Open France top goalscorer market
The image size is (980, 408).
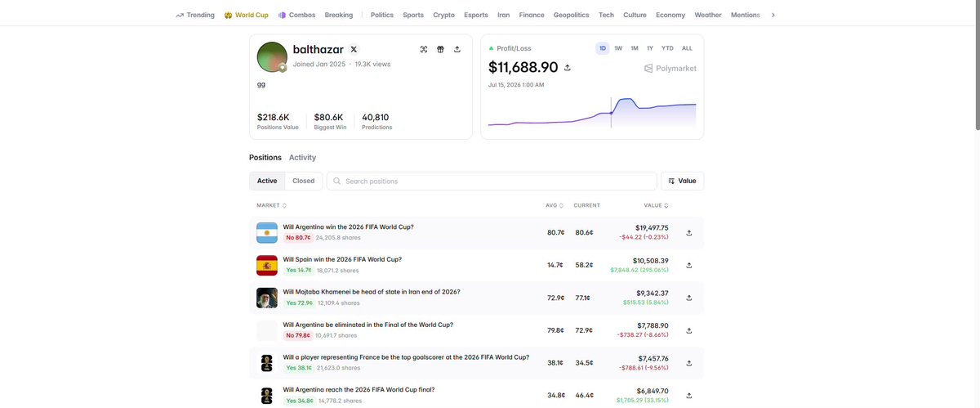tap(406, 357)
